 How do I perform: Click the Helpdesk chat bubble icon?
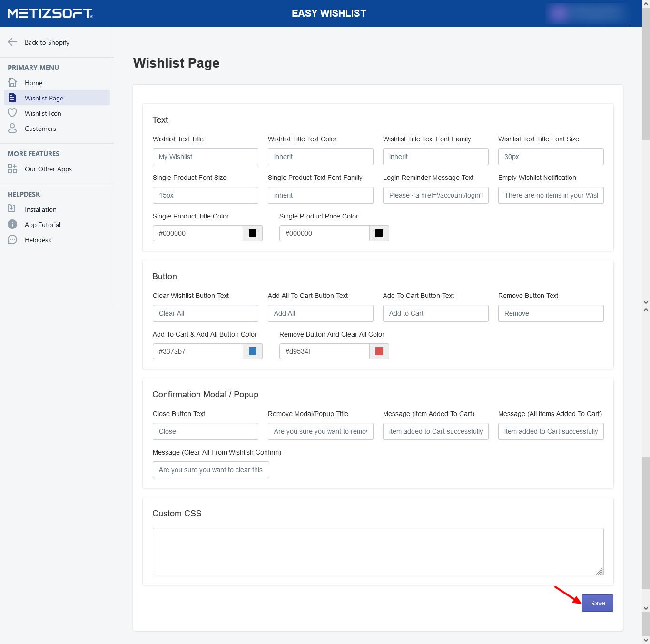click(12, 239)
